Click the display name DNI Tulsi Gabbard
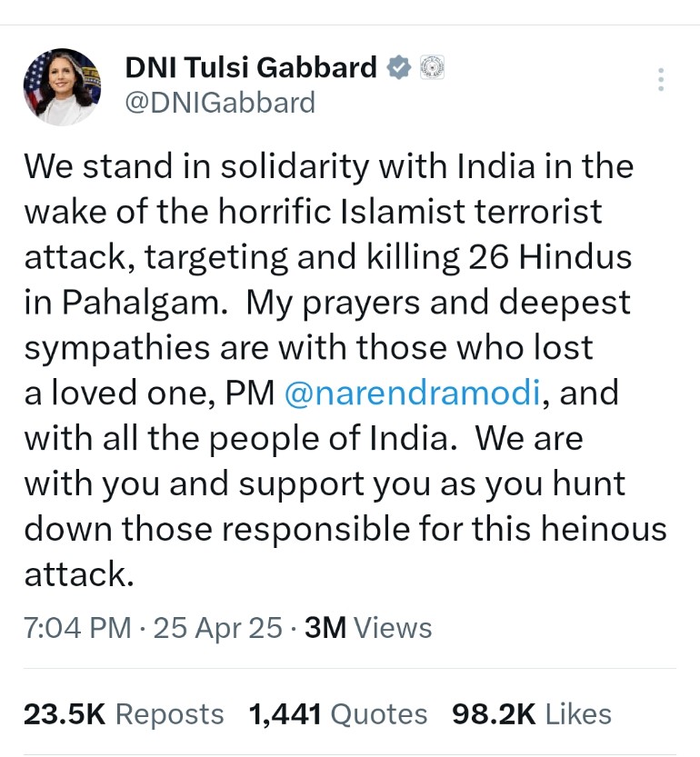700x757 pixels. click(251, 67)
